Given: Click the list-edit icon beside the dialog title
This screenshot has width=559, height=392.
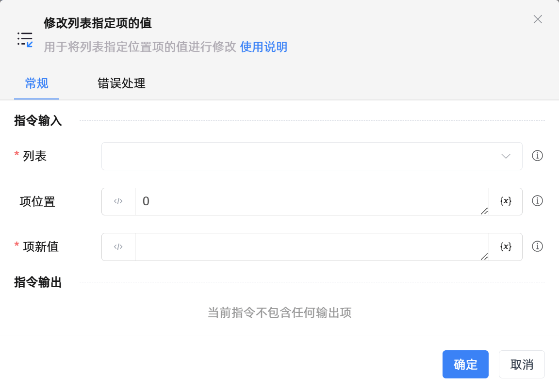Looking at the screenshot, I should point(25,39).
